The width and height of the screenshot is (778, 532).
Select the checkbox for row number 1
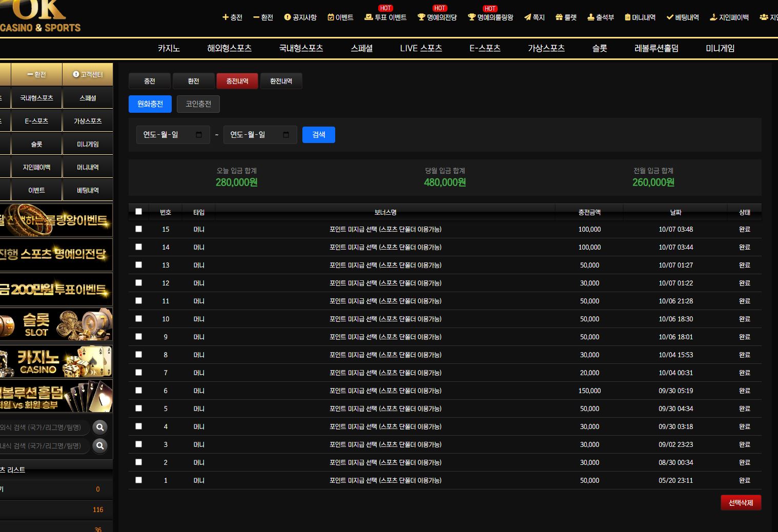(x=138, y=480)
